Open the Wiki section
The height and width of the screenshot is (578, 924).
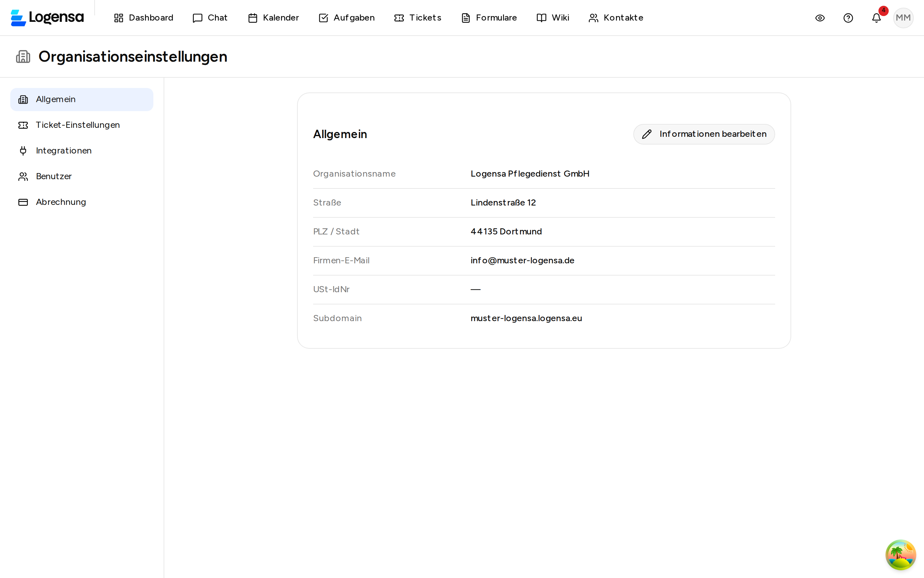pyautogui.click(x=553, y=18)
